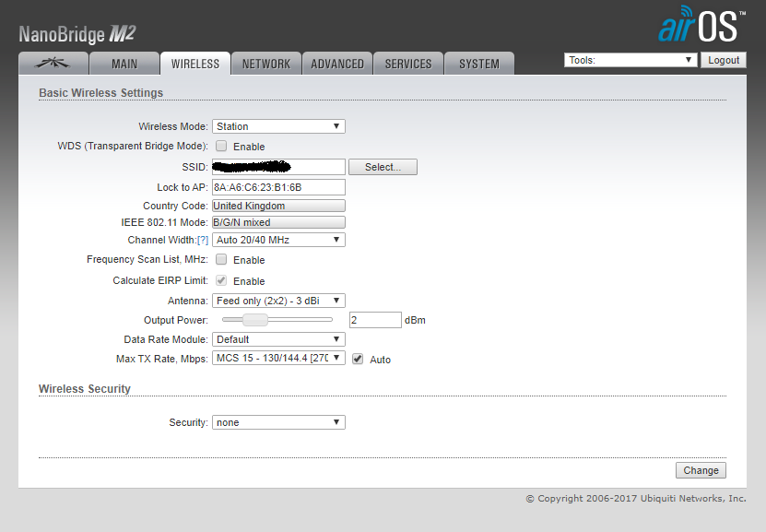Click the Wireless Mode label
This screenshot has width=766, height=532.
[173, 126]
